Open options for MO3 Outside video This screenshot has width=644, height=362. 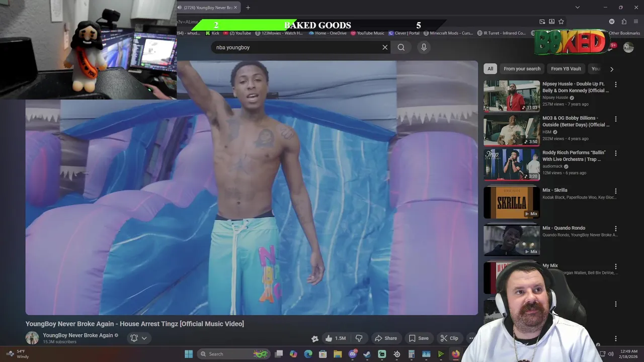616,119
